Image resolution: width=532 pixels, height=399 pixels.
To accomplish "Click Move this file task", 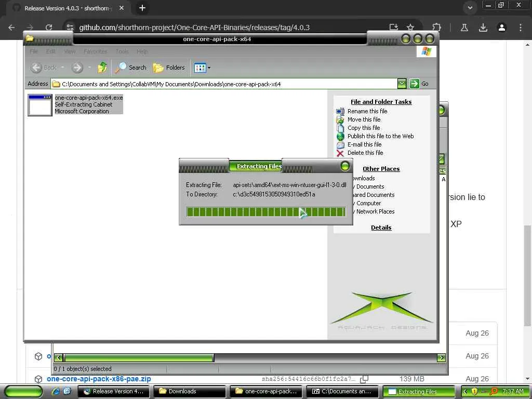I will 364,119.
